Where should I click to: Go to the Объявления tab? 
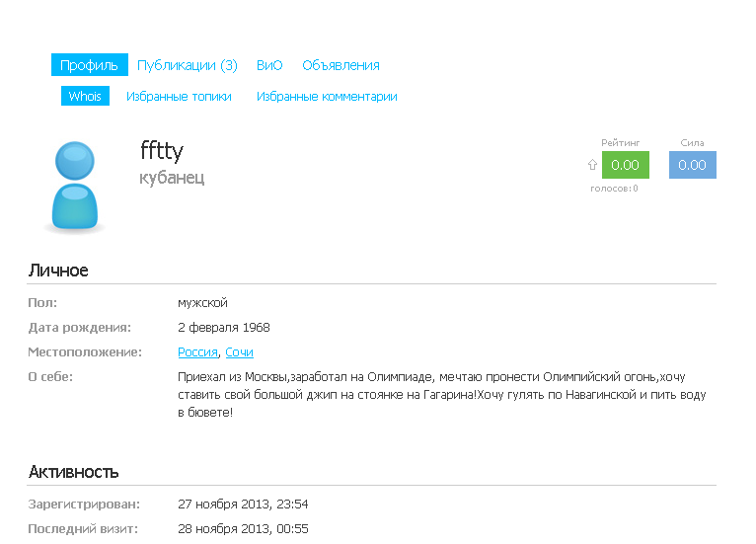coord(340,65)
